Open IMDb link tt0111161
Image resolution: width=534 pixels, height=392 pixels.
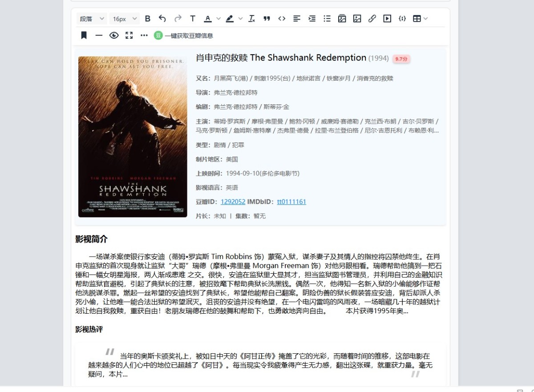[291, 202]
